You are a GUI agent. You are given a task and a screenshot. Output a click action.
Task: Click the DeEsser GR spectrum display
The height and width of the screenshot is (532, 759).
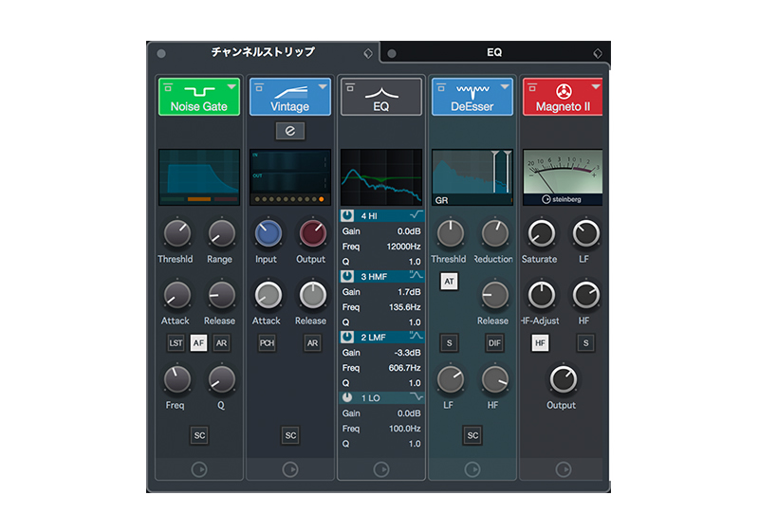click(472, 177)
